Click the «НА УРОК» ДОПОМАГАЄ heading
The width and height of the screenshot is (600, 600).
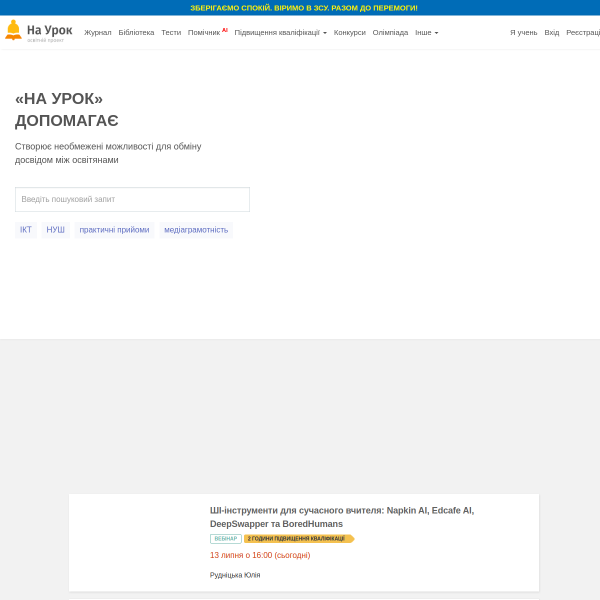coord(67,109)
